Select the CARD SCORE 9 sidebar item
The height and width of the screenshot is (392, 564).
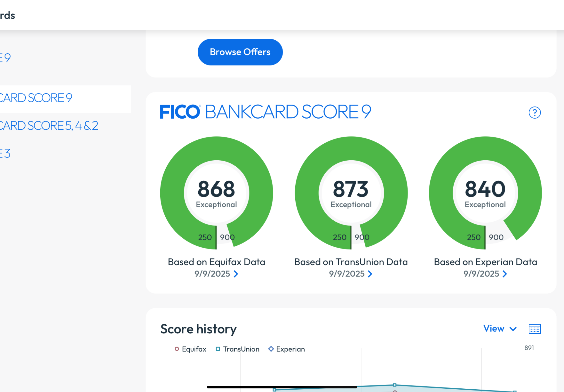coord(65,99)
